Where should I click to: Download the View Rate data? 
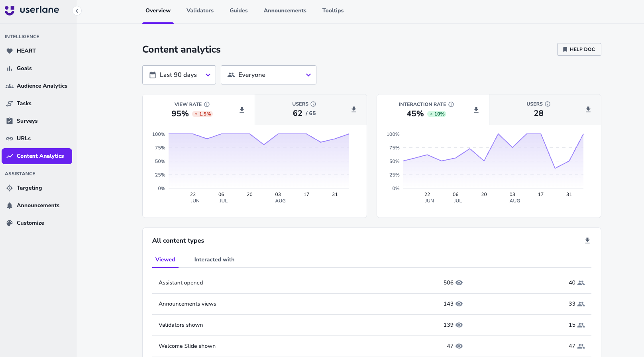(x=242, y=110)
